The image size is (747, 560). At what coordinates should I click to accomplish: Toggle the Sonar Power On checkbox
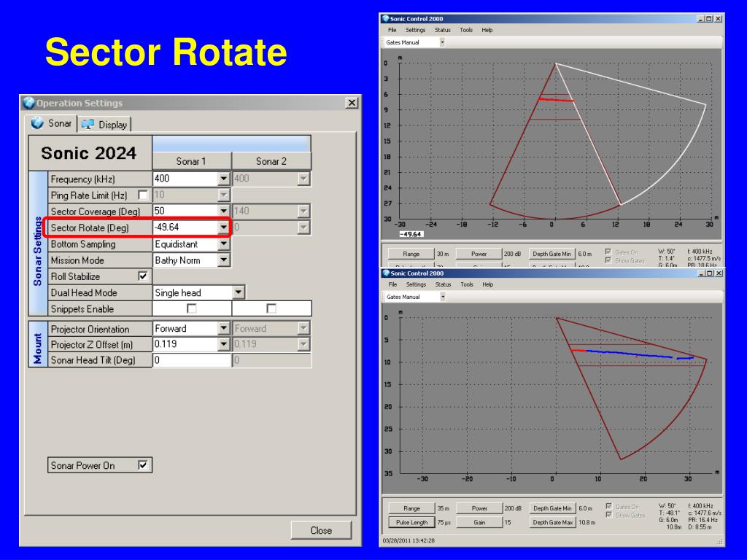point(142,464)
